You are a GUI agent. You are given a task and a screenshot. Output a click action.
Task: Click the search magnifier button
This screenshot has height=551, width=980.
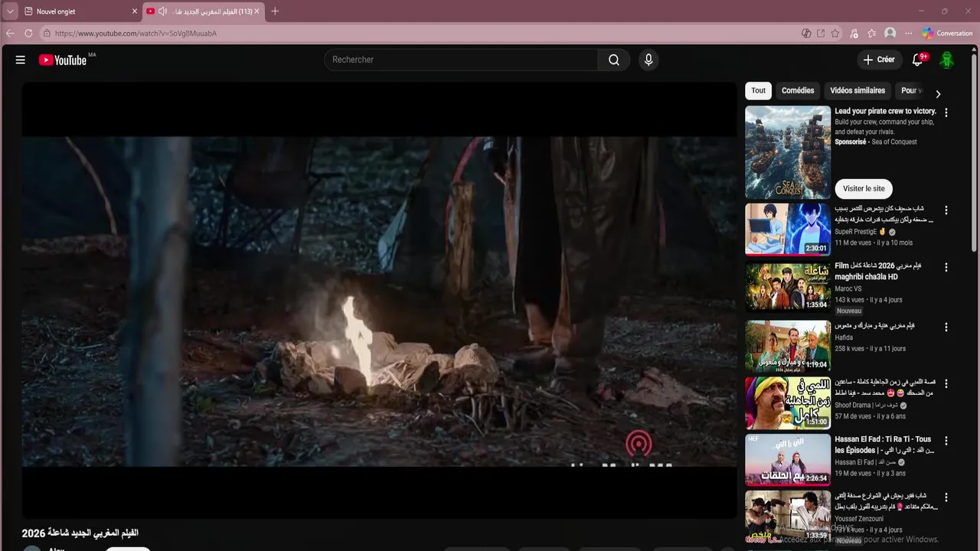(x=614, y=60)
